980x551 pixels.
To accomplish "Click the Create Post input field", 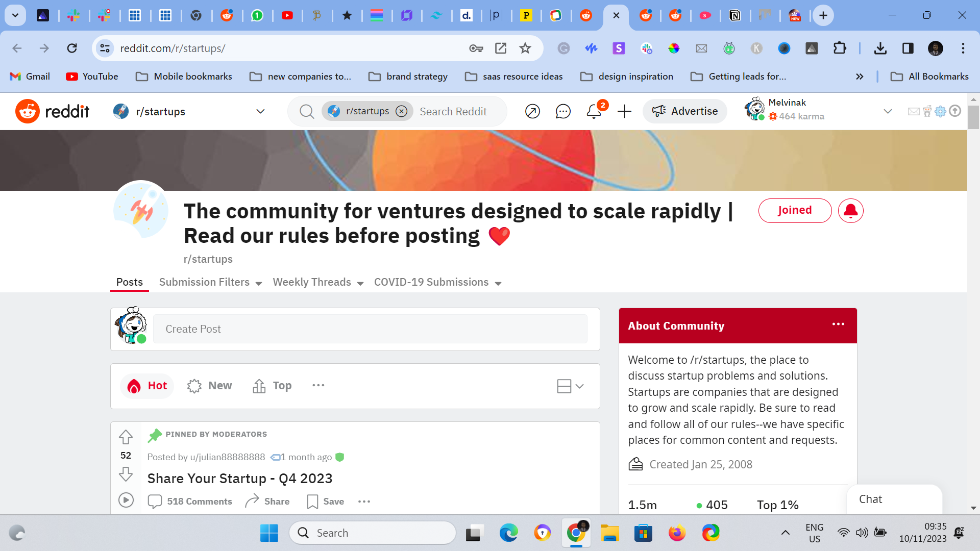I will (370, 329).
